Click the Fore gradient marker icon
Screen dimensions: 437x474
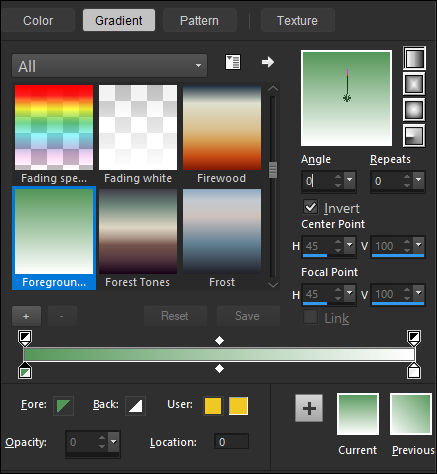63,406
